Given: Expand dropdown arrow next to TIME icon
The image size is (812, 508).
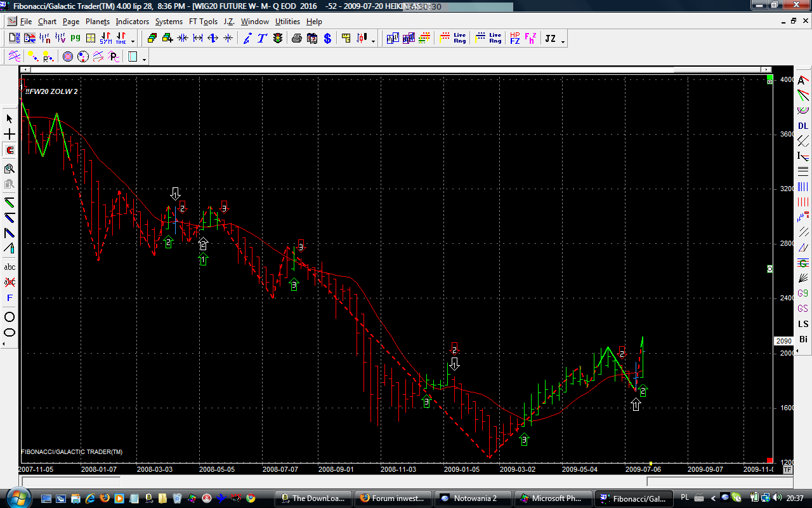Looking at the screenshot, I should 133,41.
